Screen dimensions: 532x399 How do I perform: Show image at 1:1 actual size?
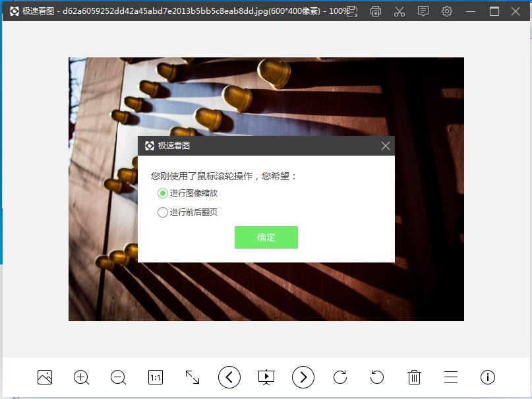[x=156, y=377]
